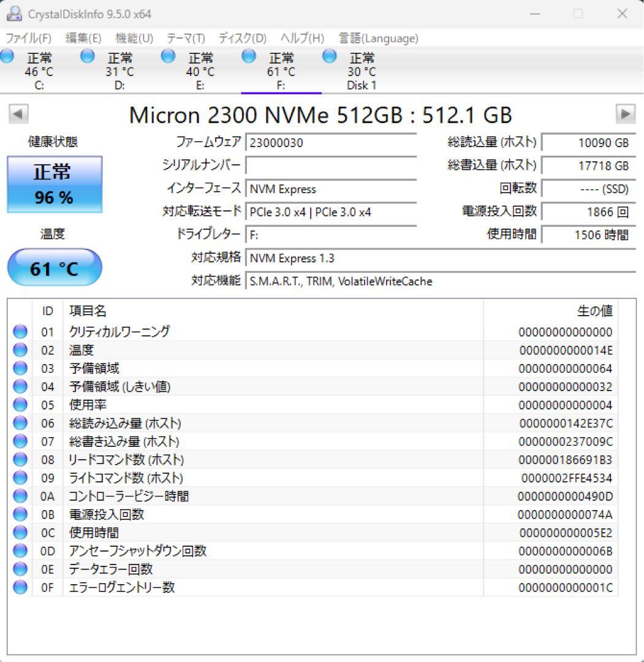Click the D: drive blue status orb
The image size is (644, 662).
click(x=88, y=56)
